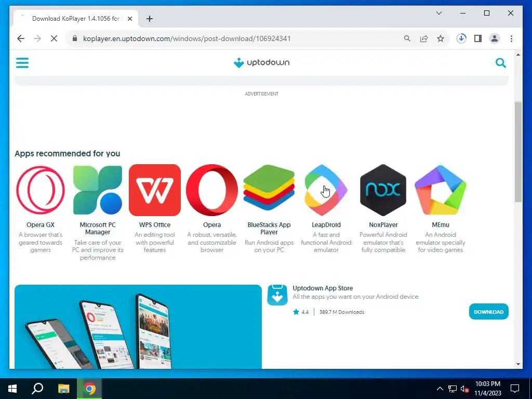Show hidden system tray icons
The height and width of the screenshot is (399, 532).
440,389
